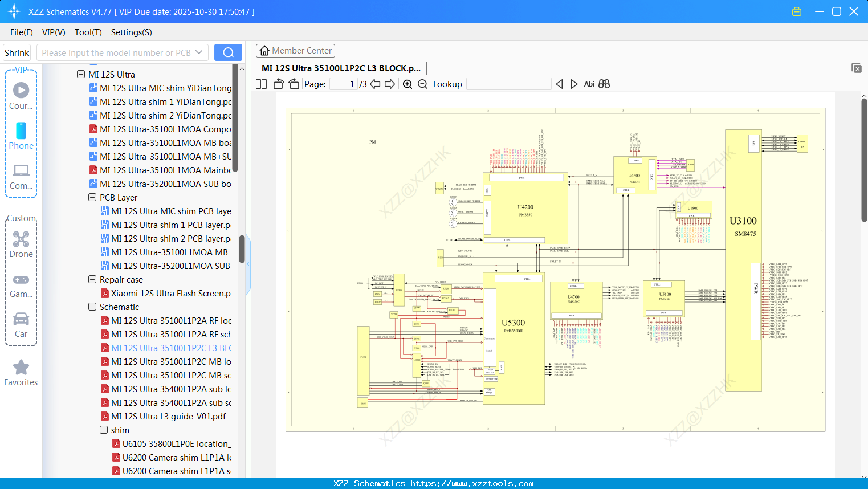Toggle Abi match-case for Lookup
The image size is (868, 489).
589,84
